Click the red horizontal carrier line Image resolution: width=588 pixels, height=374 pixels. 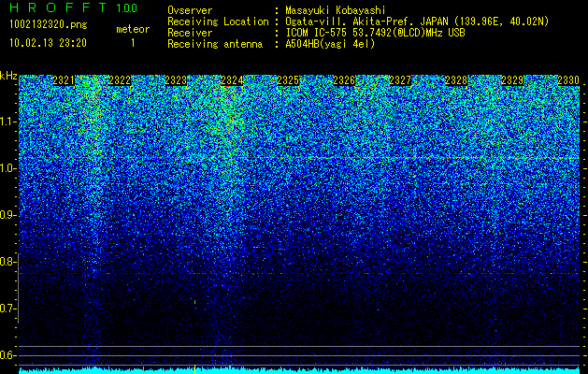tap(299, 158)
